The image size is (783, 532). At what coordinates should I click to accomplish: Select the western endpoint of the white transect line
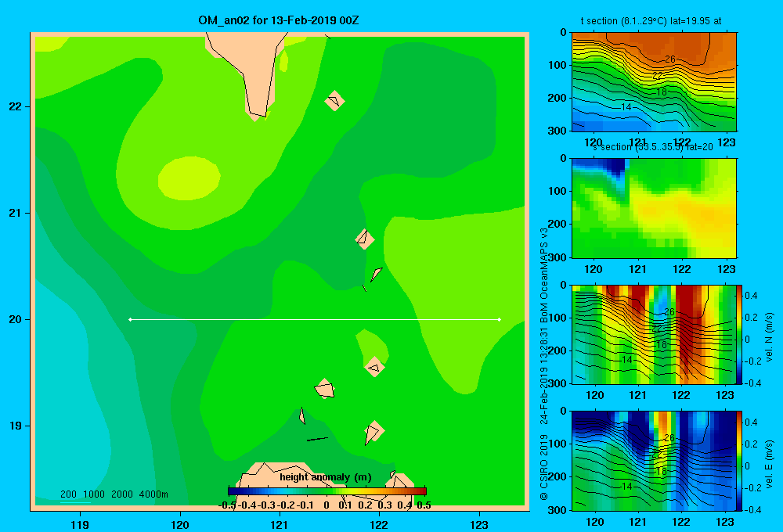point(130,319)
